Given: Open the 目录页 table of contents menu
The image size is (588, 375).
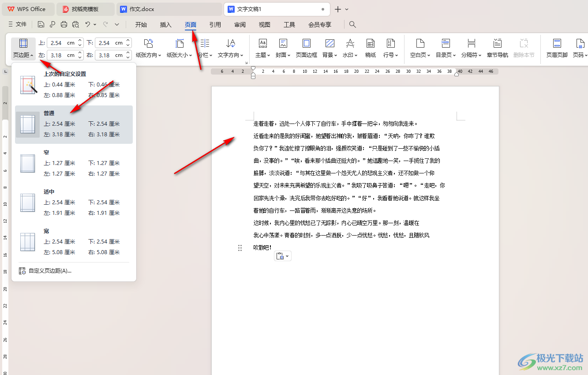Looking at the screenshot, I should [x=446, y=49].
